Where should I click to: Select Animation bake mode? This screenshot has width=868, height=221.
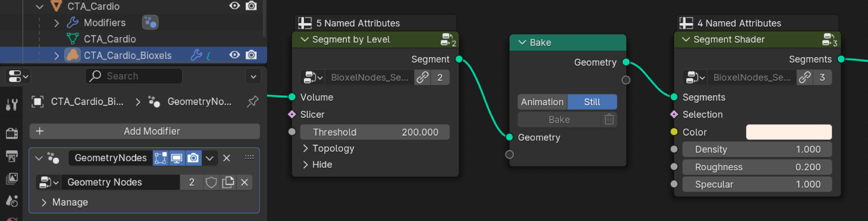(542, 102)
